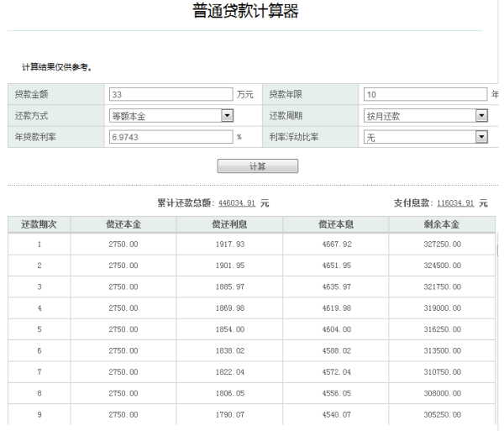Select interest cell 1885.97 in period 3
The image size is (504, 431).
230,286
